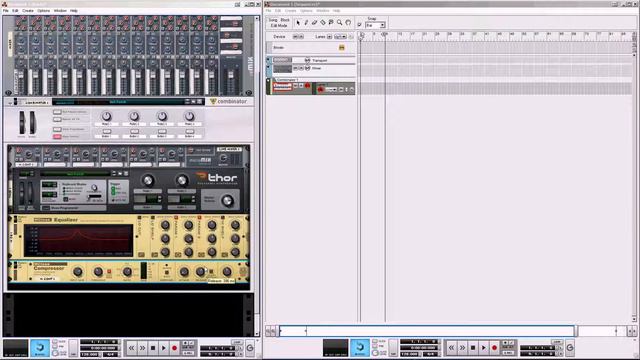Click Record in the sequencer window transport

coord(494,348)
